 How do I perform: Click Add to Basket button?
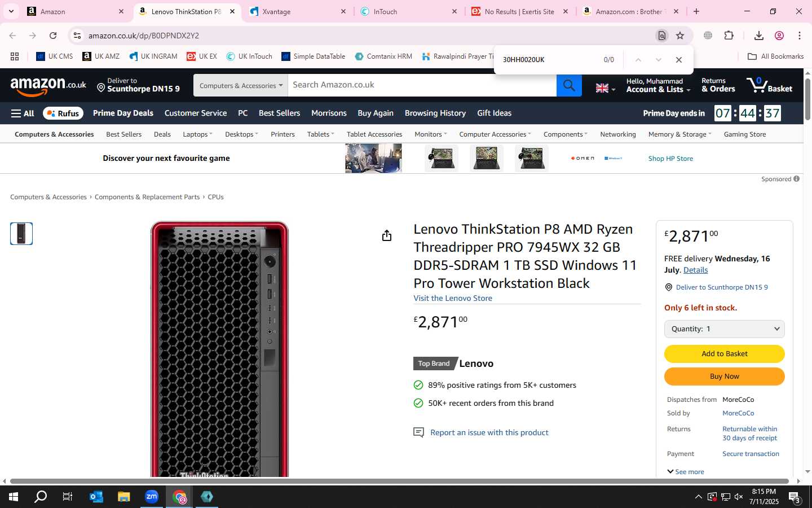[x=724, y=354]
